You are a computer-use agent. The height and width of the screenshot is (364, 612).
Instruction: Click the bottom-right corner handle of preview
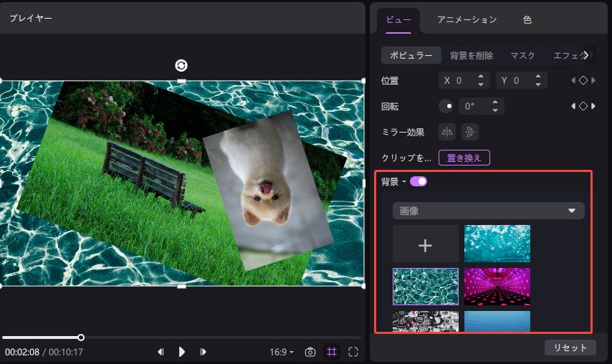click(x=363, y=287)
